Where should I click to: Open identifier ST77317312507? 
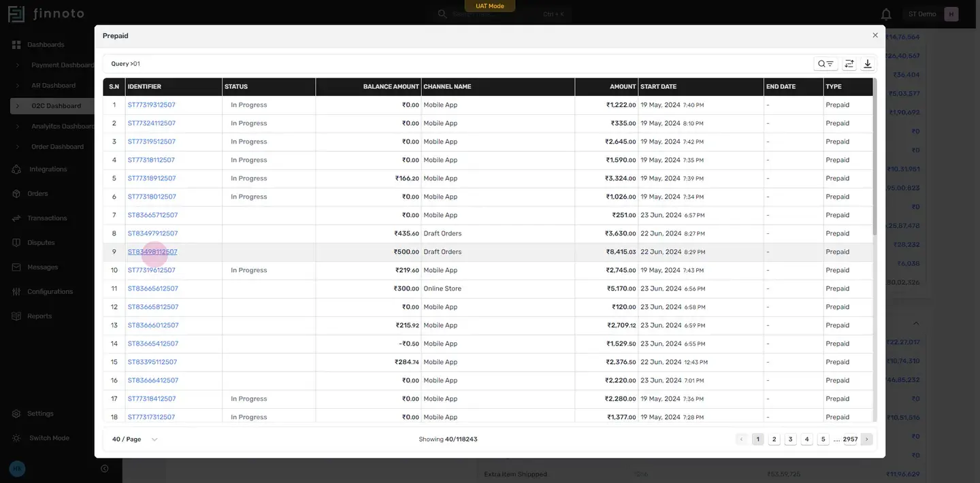[x=151, y=418]
